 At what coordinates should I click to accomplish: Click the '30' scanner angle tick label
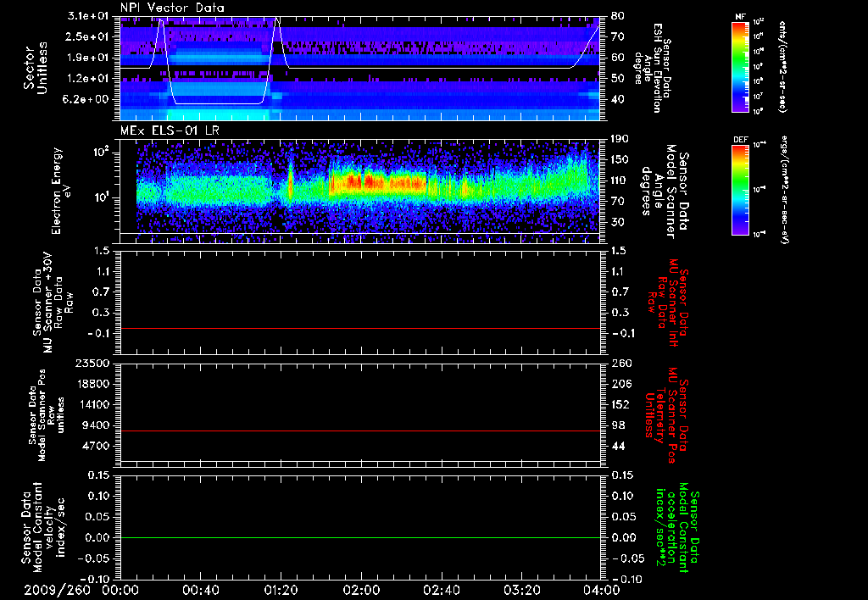pyautogui.click(x=617, y=222)
